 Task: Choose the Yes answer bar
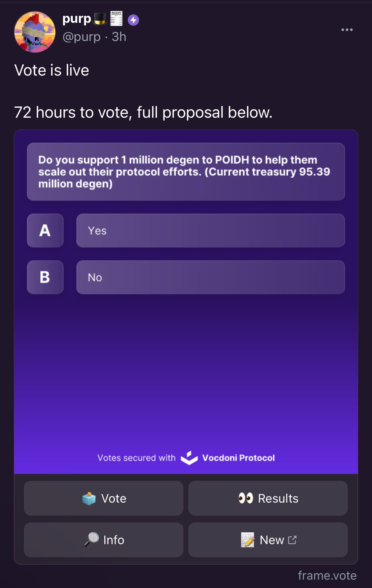[211, 231]
